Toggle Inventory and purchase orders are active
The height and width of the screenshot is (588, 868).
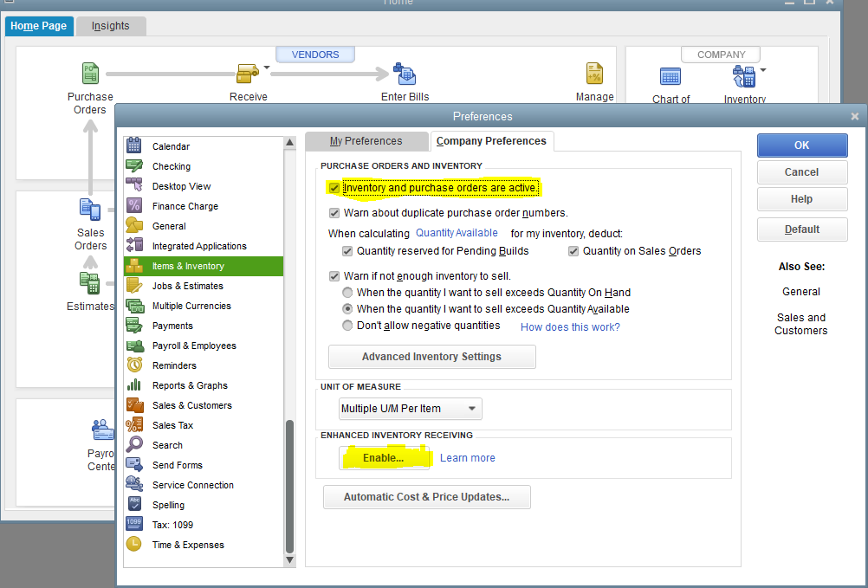point(334,188)
